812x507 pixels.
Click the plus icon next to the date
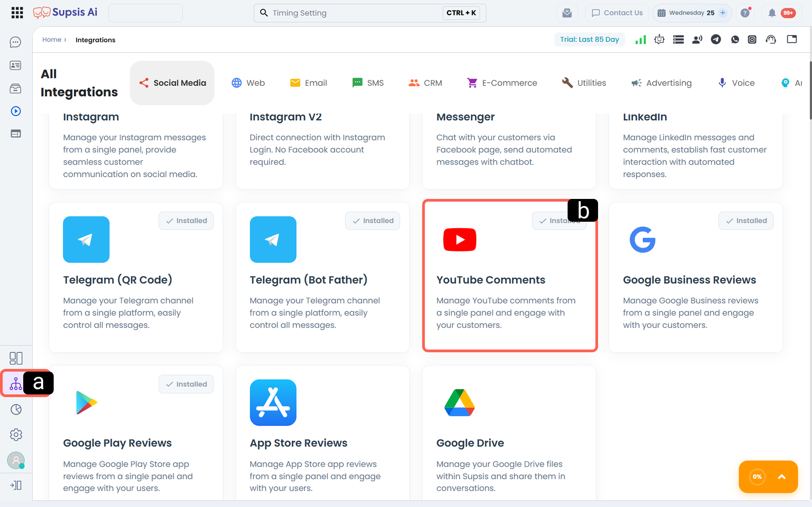point(723,13)
